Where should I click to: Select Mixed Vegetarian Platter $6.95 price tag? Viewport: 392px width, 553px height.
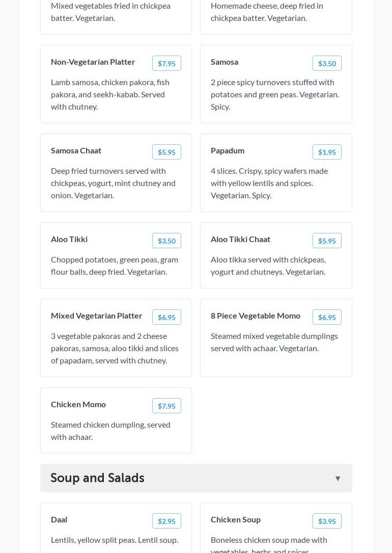(166, 317)
